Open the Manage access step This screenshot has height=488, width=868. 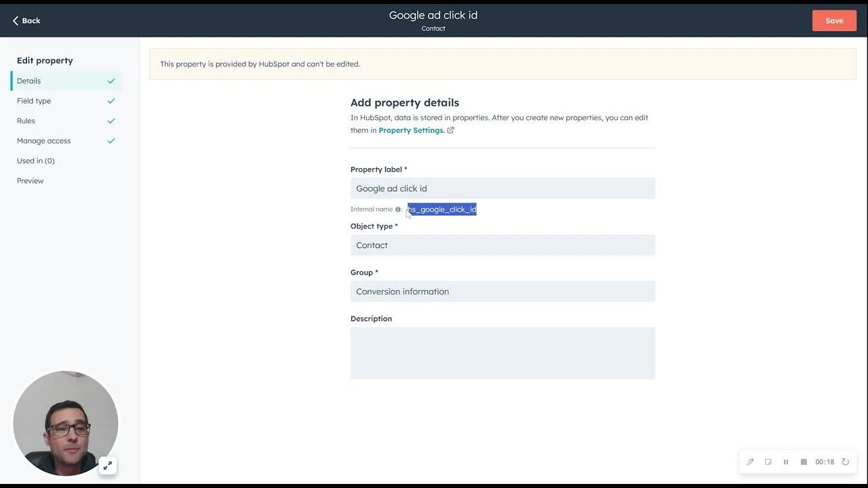tap(43, 141)
